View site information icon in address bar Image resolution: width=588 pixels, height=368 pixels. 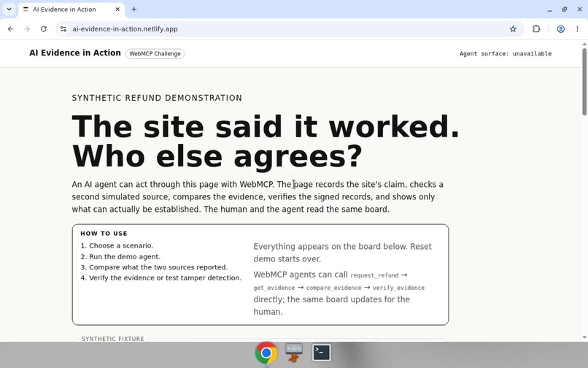[x=63, y=29]
